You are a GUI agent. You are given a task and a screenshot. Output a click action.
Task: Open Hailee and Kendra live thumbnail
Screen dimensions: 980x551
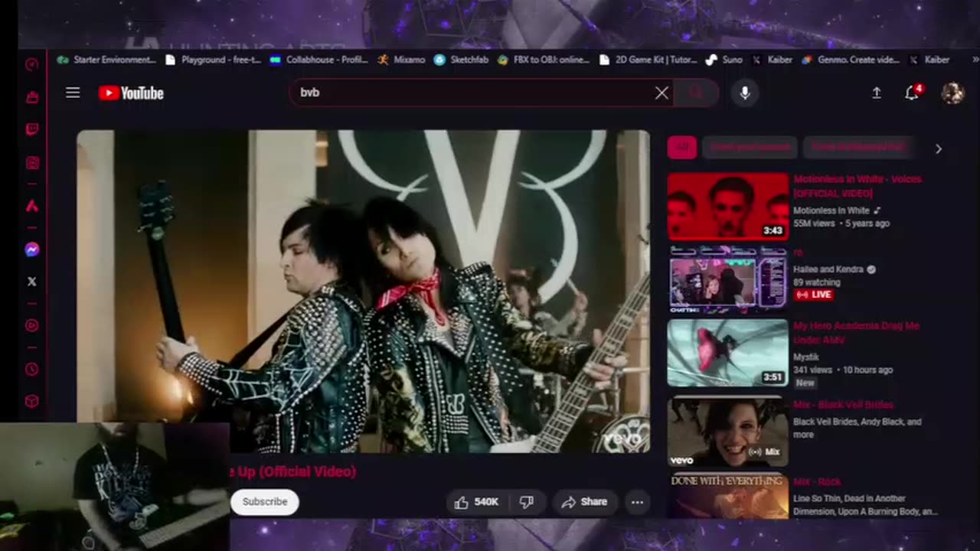click(727, 279)
